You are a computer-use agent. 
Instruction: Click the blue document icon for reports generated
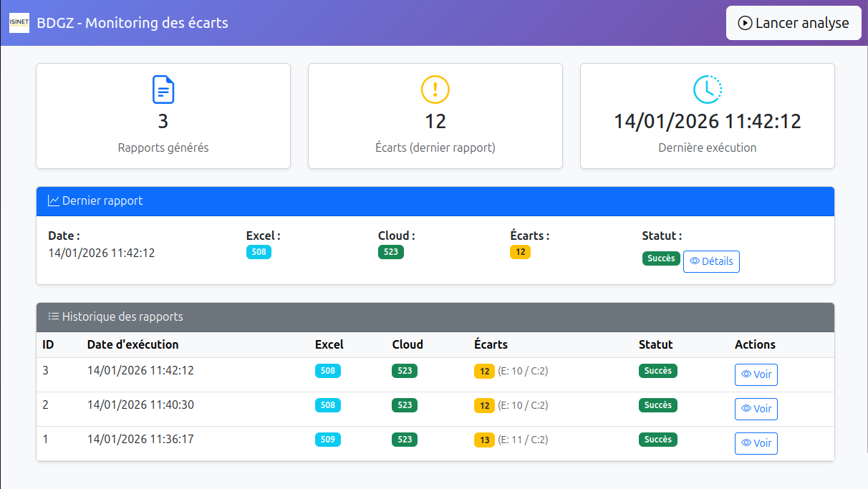163,89
